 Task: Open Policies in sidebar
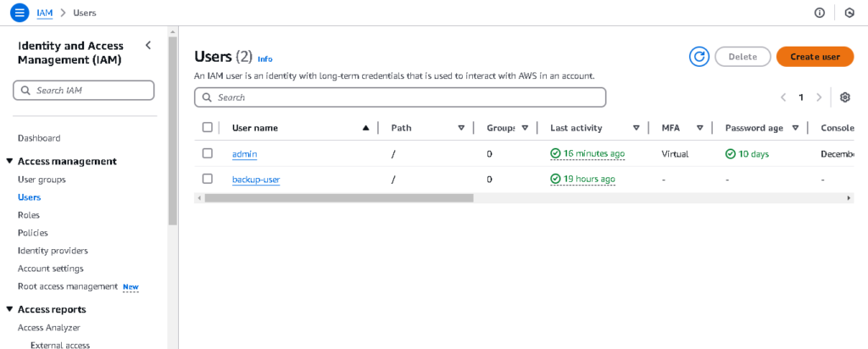pos(33,233)
